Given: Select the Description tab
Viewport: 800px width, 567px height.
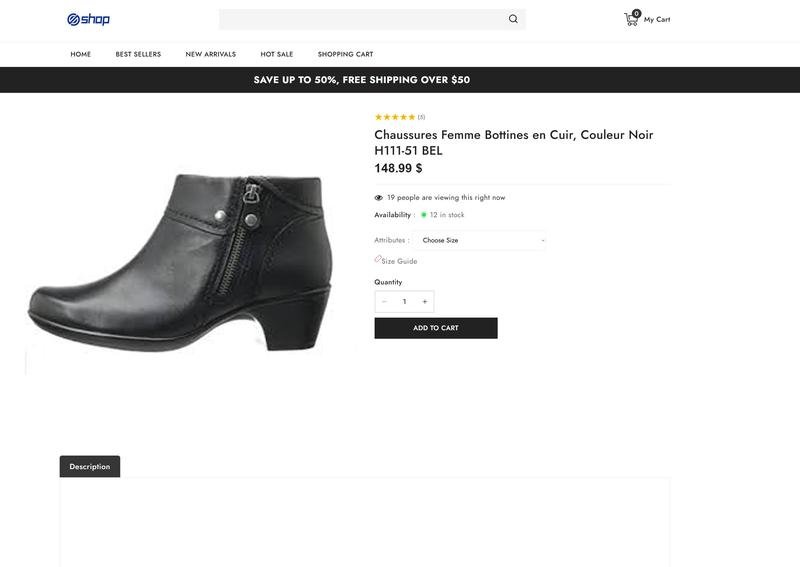Looking at the screenshot, I should 90,467.
